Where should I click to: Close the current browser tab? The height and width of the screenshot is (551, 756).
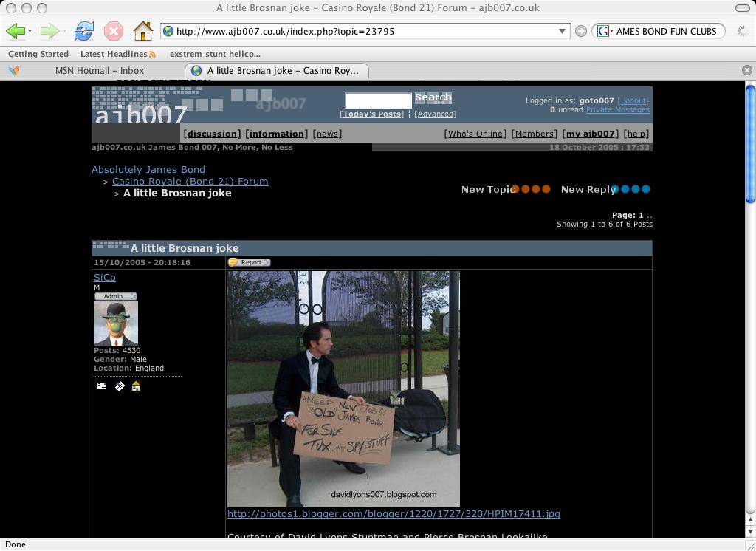[x=746, y=70]
